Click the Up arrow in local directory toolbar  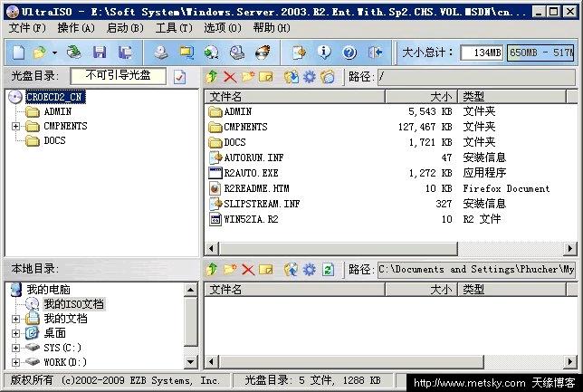click(x=212, y=269)
